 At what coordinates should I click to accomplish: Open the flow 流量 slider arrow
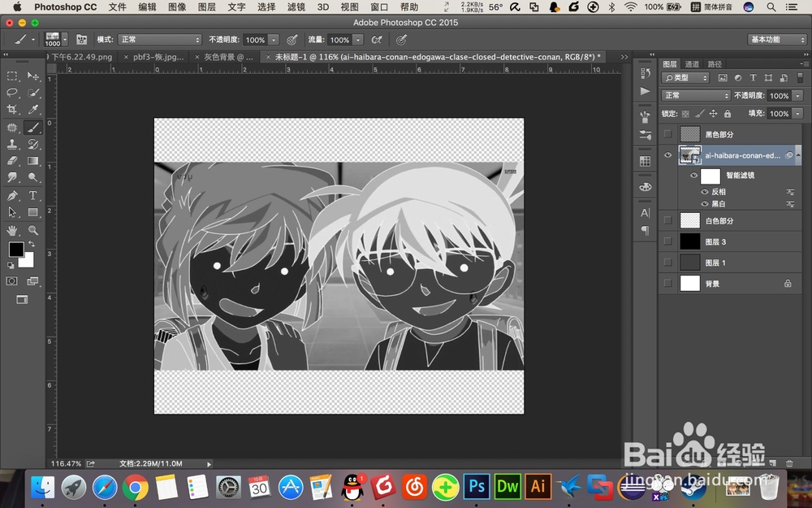point(358,39)
